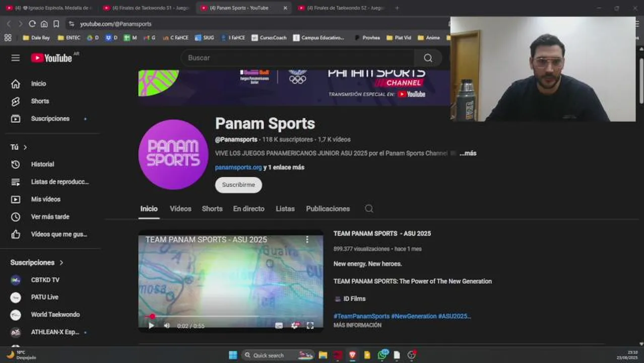This screenshot has width=644, height=363.
Task: Switch to Finales de Taekwondo S2 tab
Action: pos(342,8)
